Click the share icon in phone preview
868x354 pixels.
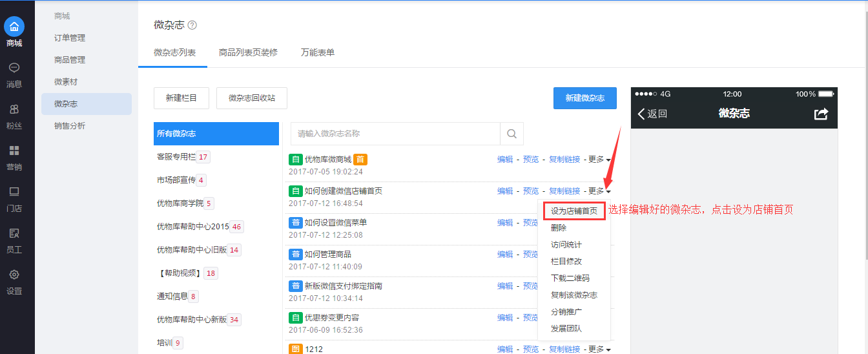point(821,114)
